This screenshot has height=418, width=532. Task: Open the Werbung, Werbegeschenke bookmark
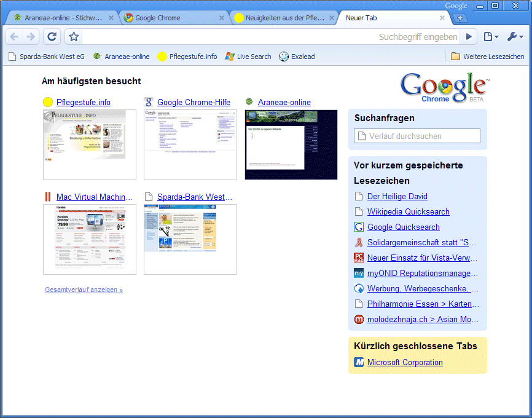(423, 289)
